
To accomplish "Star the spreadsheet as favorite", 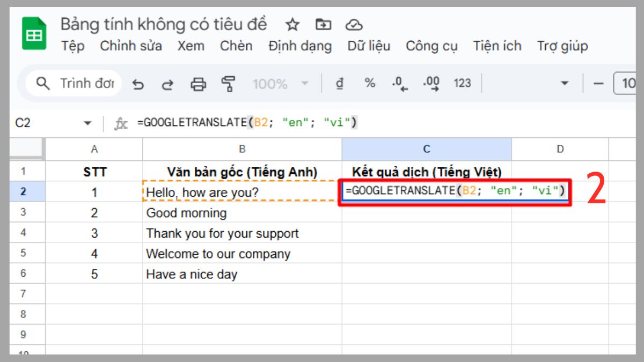I will 292,25.
